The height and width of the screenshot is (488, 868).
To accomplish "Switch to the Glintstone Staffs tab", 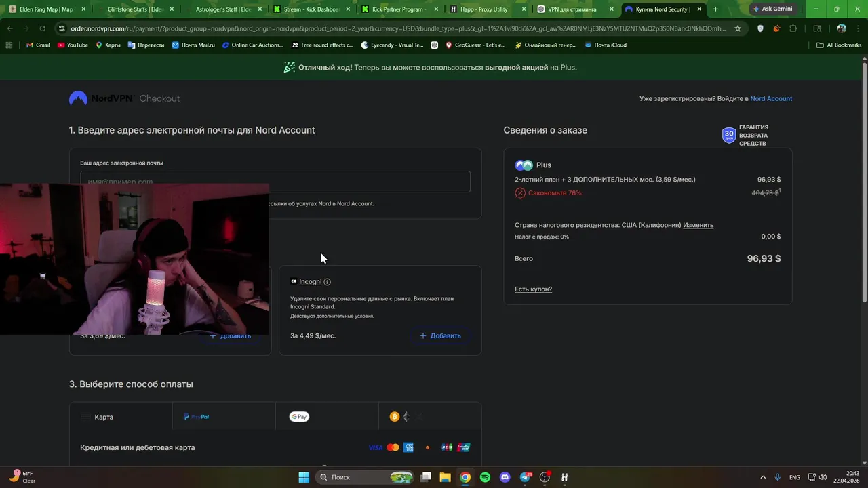I will [136, 9].
